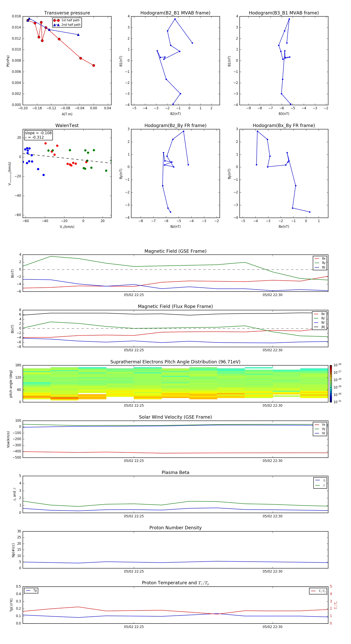Click 'Proton Temperature and Te/Tp' title
Viewport: 351px width, 644px height.
pos(175,583)
